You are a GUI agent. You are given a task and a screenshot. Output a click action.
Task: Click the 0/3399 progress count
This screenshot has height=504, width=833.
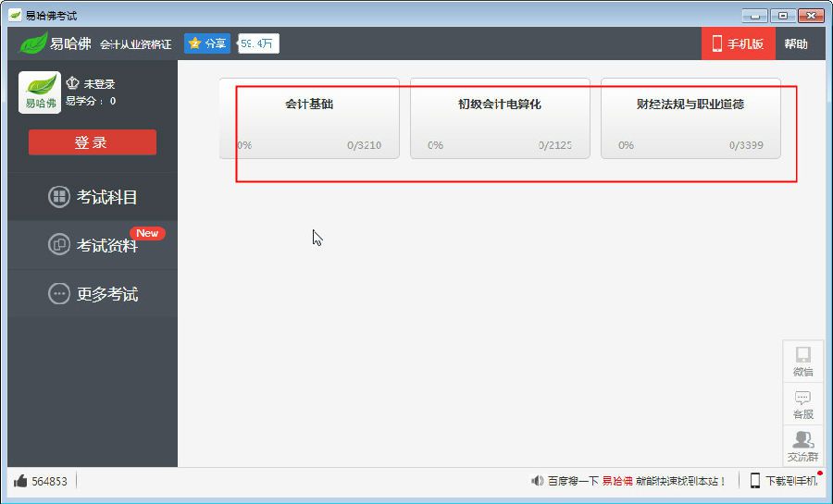coord(746,145)
